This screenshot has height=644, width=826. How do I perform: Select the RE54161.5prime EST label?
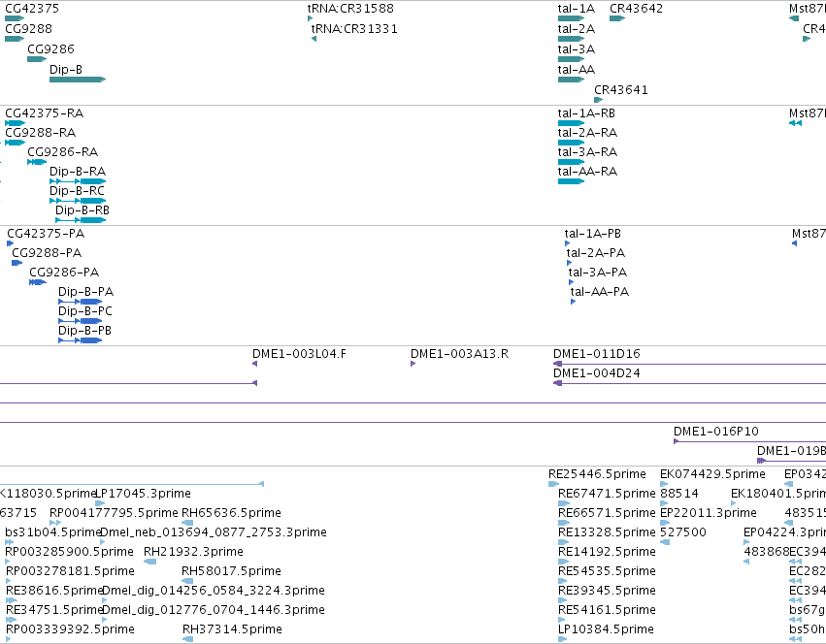click(x=607, y=610)
